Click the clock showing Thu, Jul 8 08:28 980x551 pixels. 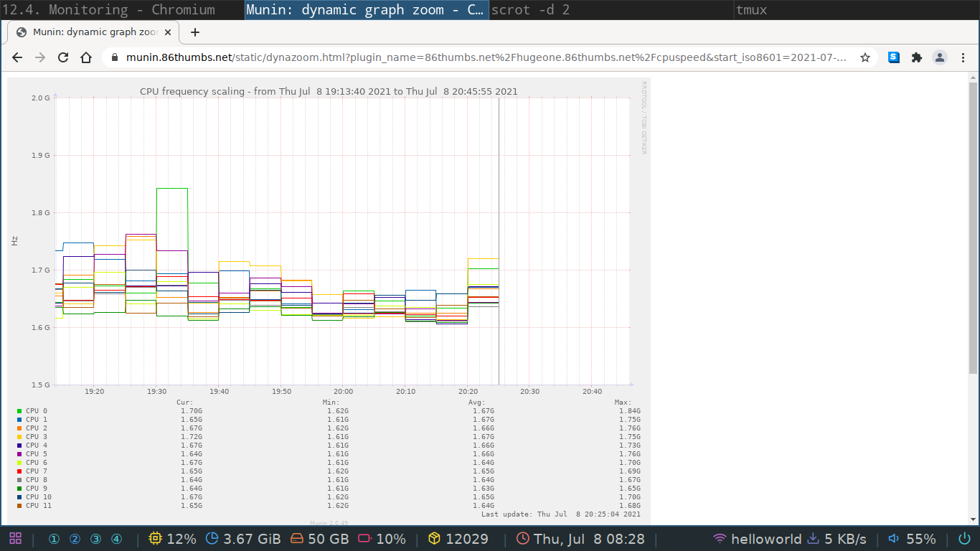coord(580,539)
